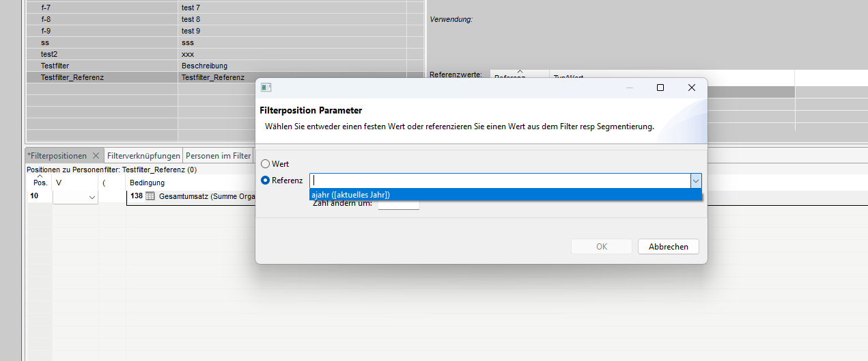Select the Referenz radio button
The height and width of the screenshot is (361, 868).
pos(266,180)
